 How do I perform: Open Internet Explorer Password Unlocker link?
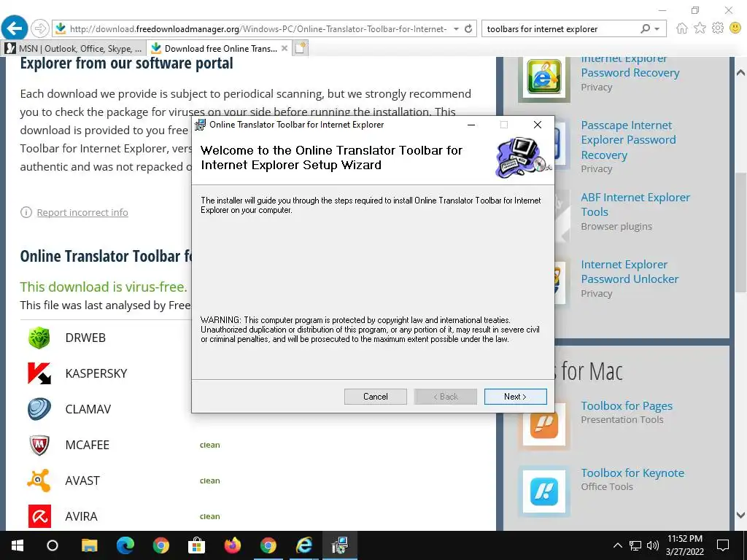click(x=630, y=272)
